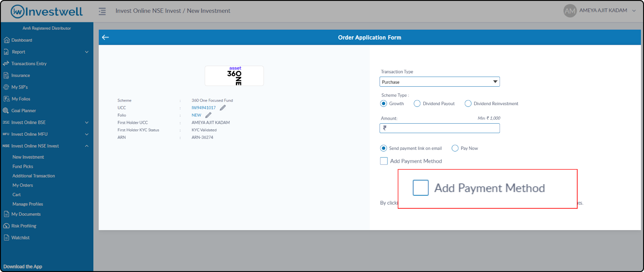Click the 360 ONE asset logo
This screenshot has height=272, width=644.
click(x=234, y=76)
